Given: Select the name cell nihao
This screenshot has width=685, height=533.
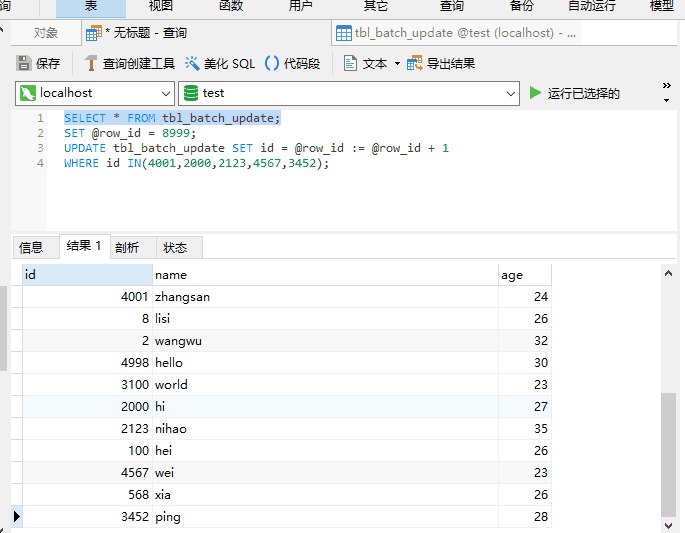Looking at the screenshot, I should pos(325,429).
